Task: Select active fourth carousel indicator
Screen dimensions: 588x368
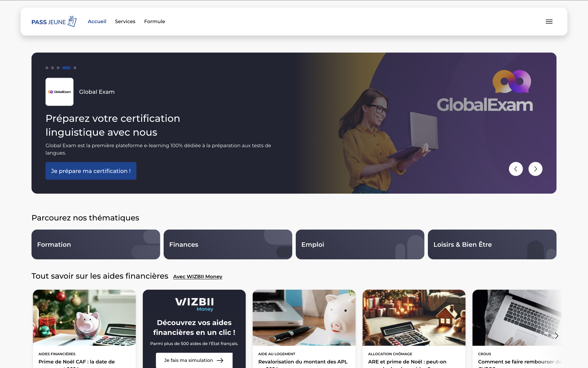Action: (66, 68)
